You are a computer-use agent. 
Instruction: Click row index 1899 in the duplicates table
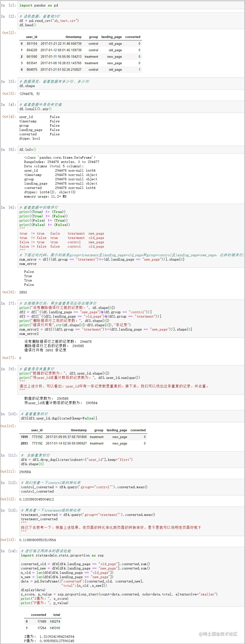(x=24, y=437)
